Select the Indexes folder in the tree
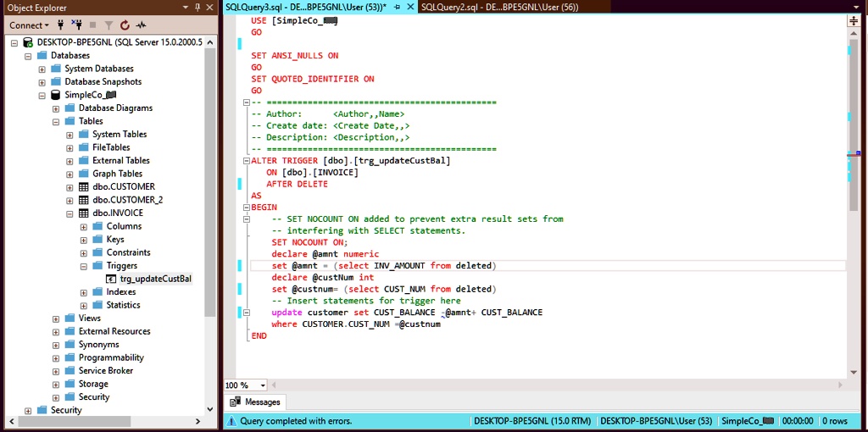The image size is (868, 432). [114, 292]
